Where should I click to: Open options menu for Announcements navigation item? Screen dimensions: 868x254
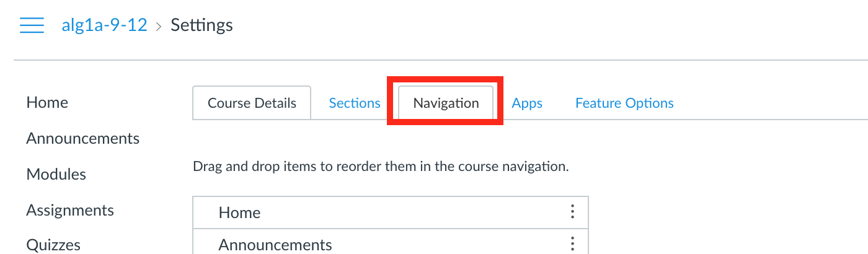tap(572, 244)
